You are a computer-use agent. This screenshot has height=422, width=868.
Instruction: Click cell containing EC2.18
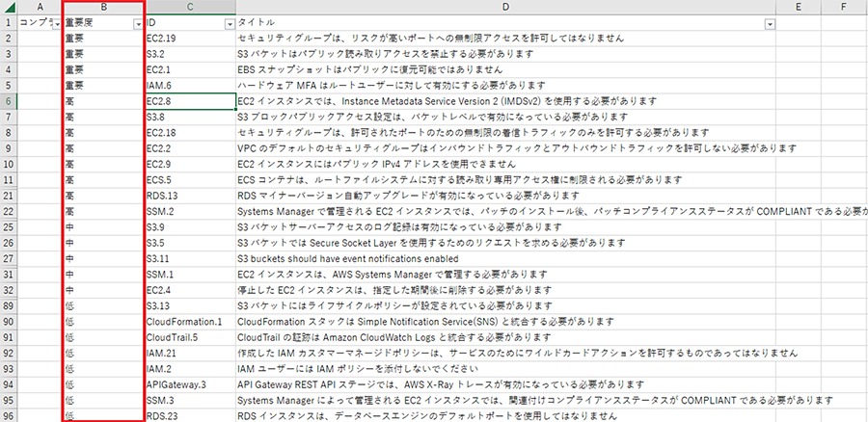point(190,133)
